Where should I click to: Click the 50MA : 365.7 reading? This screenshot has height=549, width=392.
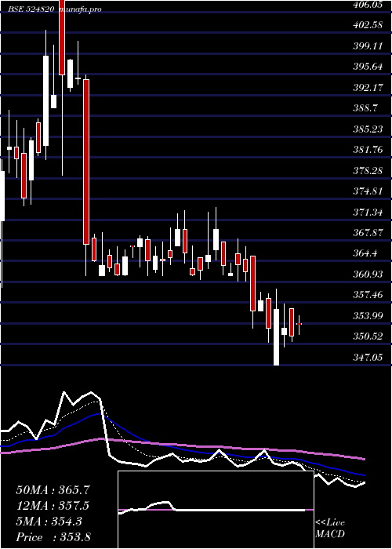coord(53,490)
